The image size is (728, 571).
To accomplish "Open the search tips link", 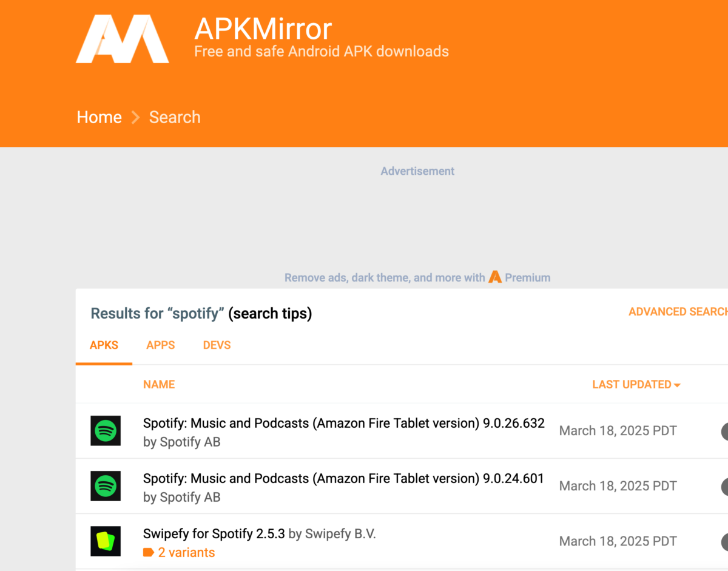I will (x=270, y=314).
